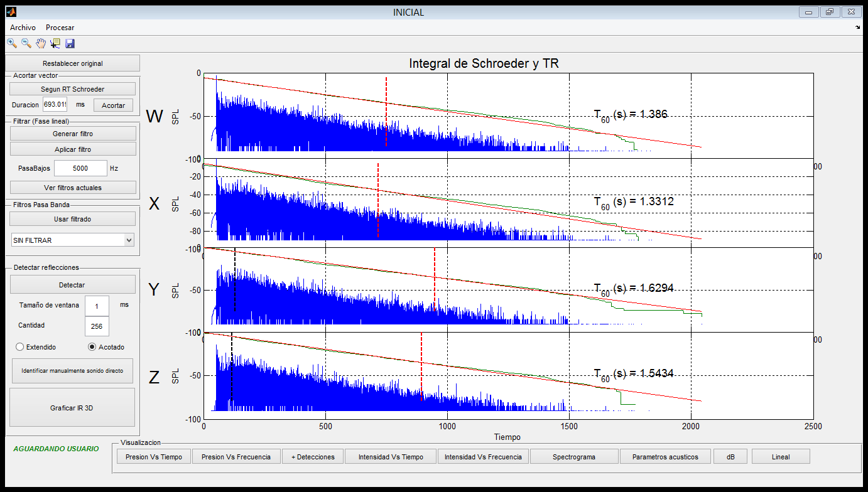Click Intensidad Vs Tiempo button
Screen dimensions: 868x492
pyautogui.click(x=391, y=457)
